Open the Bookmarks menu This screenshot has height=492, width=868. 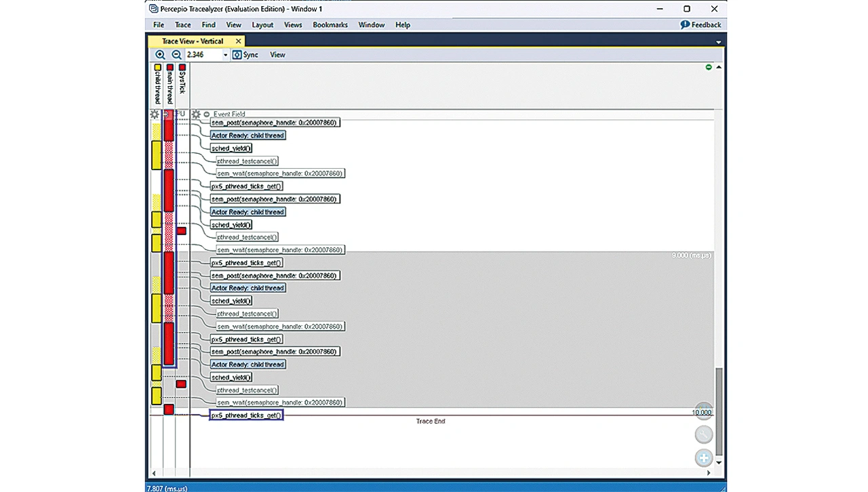click(330, 25)
